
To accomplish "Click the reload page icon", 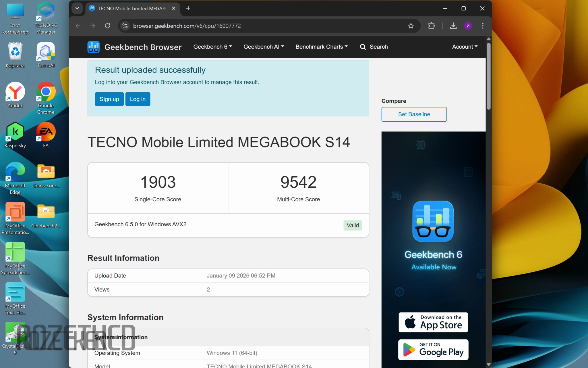I will [x=107, y=26].
